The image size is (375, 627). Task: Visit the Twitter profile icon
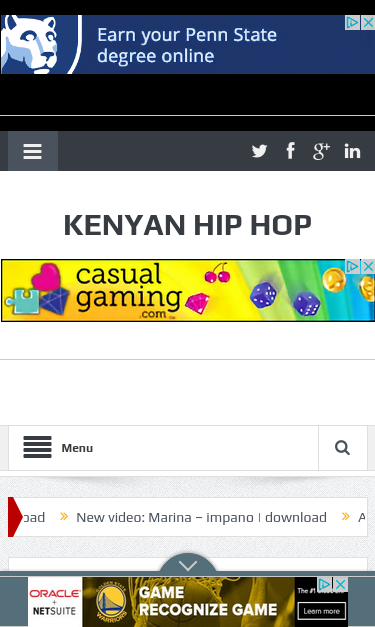click(259, 151)
